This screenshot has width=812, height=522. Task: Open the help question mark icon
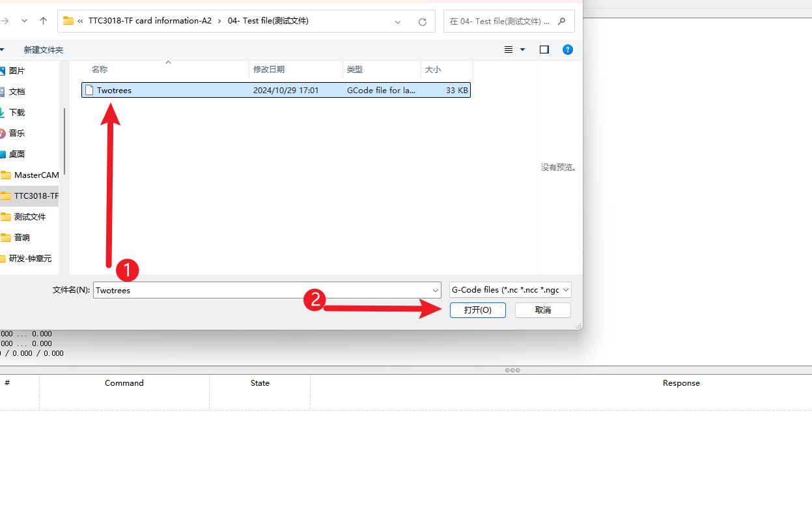coord(568,50)
